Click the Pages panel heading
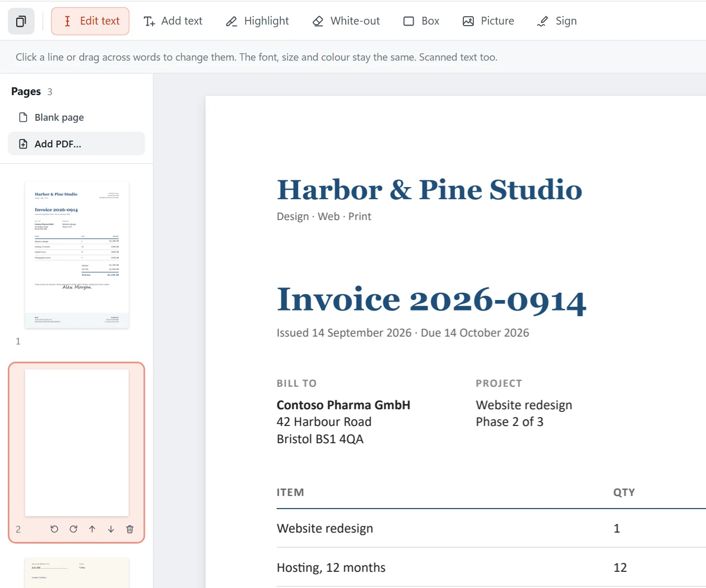 click(26, 91)
